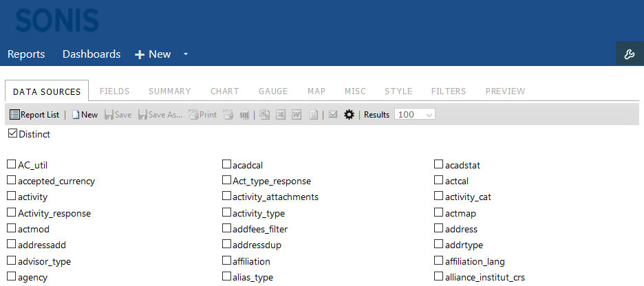Viewport: 644px width, 286px height.
Task: Switch to the Data Sources tab
Action: [x=47, y=91]
